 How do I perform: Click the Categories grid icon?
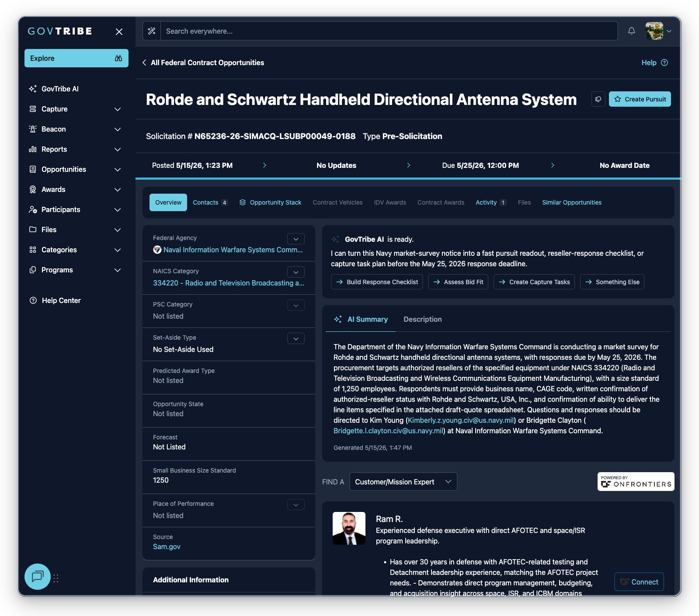click(x=33, y=250)
